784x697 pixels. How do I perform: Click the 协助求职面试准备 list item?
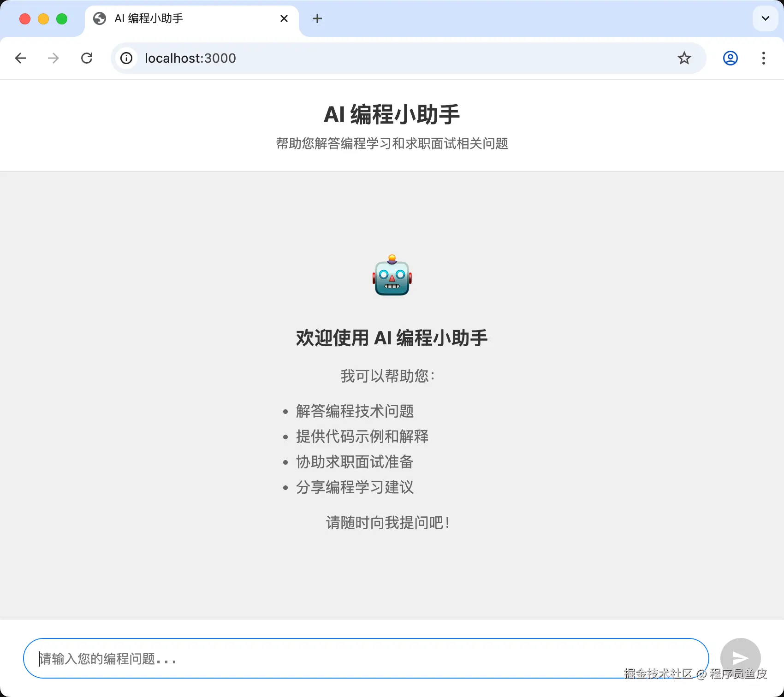tap(355, 461)
